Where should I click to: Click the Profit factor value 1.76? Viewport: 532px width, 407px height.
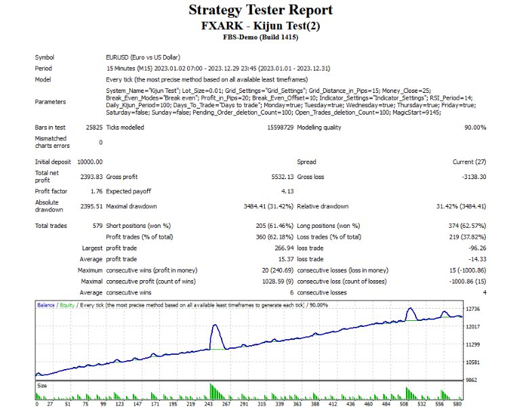96,191
